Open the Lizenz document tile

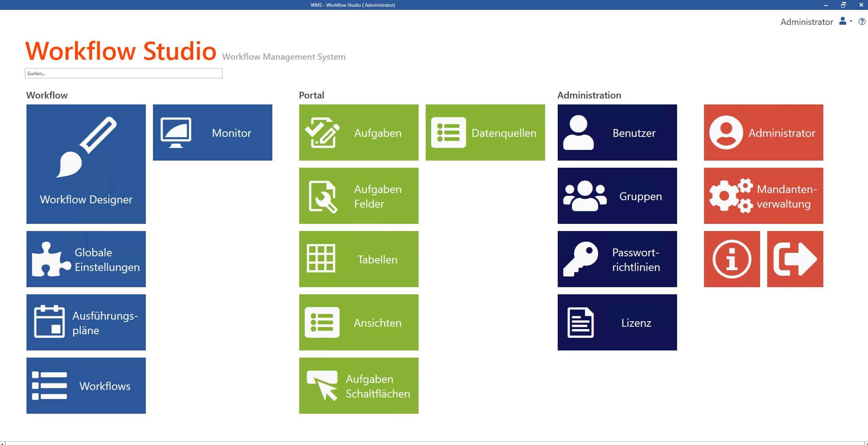(617, 322)
